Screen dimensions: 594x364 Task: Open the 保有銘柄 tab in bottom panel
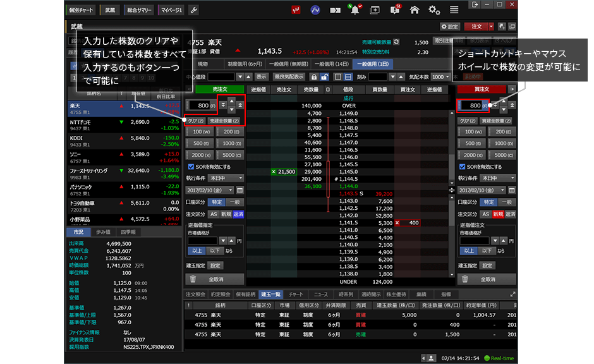[x=245, y=294]
